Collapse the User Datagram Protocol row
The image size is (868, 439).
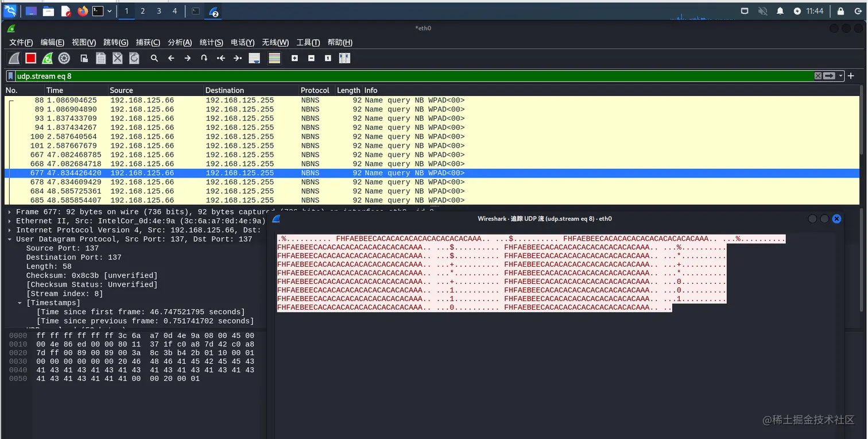click(10, 240)
